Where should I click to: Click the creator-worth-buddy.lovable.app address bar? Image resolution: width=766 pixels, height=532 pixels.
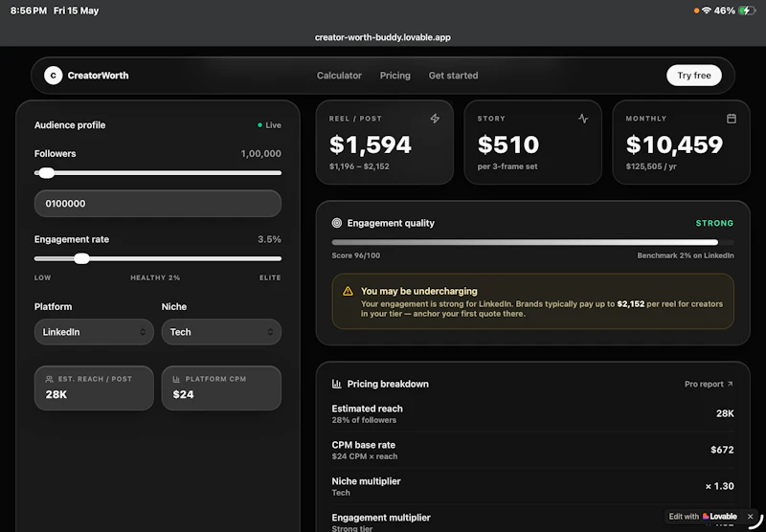pyautogui.click(x=382, y=37)
